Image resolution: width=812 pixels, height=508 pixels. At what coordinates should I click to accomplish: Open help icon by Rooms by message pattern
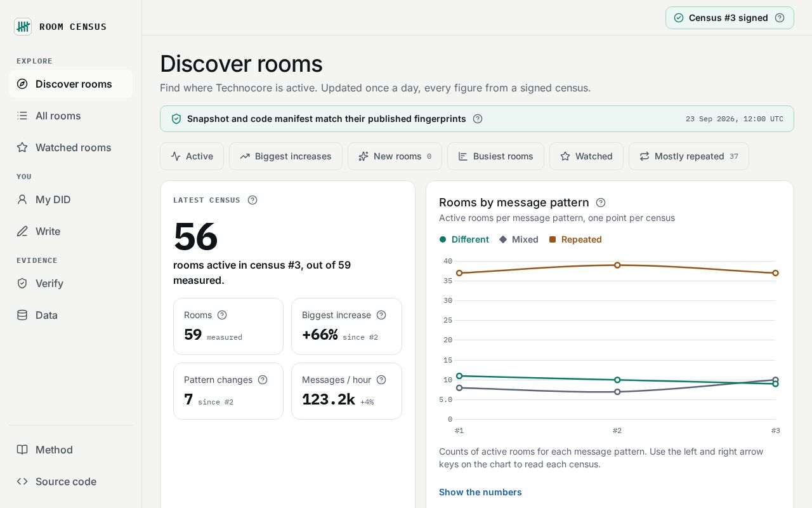[x=601, y=203]
